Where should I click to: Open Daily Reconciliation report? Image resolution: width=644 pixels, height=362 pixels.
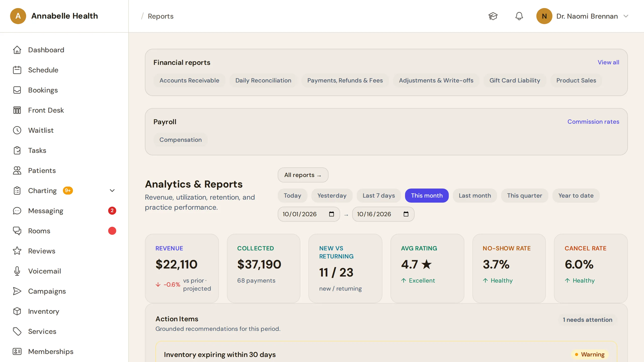[263, 80]
